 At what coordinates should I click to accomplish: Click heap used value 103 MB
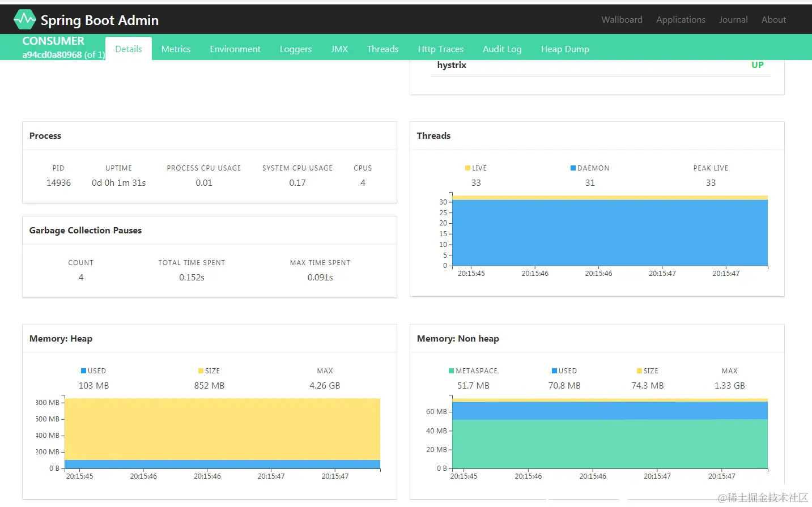(93, 386)
